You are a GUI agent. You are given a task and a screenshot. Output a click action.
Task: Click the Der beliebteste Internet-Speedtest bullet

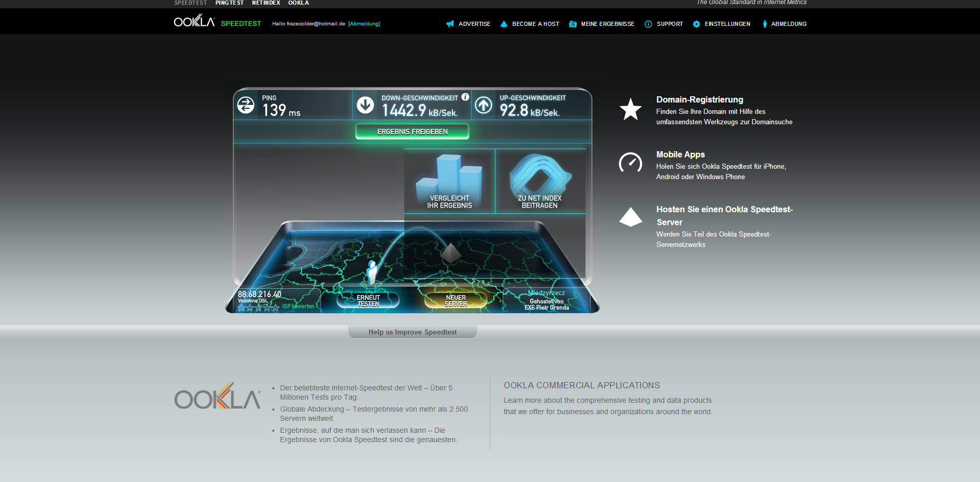click(366, 392)
